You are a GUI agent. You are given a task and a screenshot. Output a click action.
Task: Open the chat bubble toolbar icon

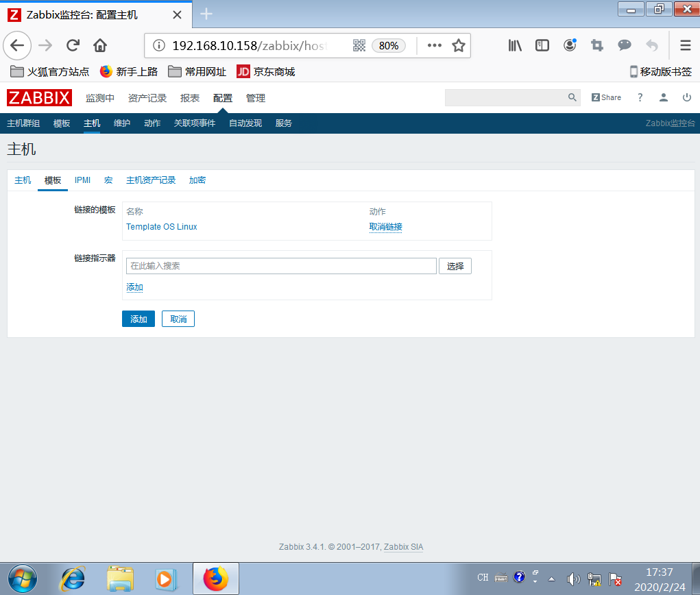coord(625,45)
